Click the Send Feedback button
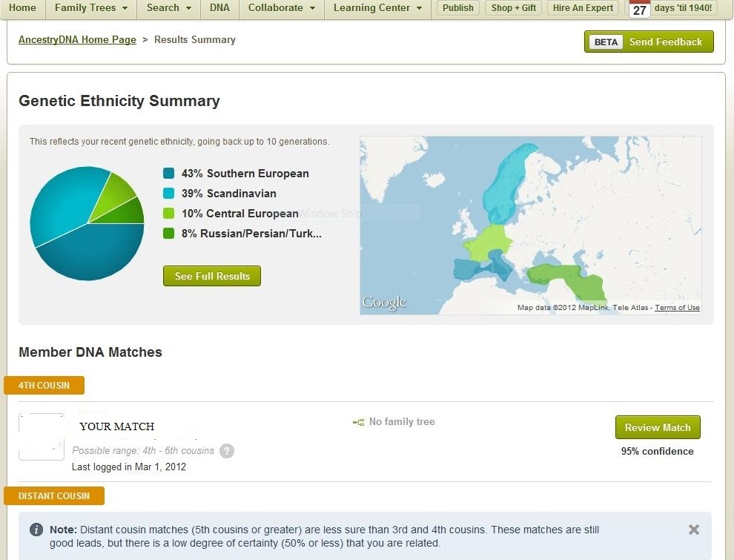This screenshot has height=560, width=734. (x=649, y=42)
